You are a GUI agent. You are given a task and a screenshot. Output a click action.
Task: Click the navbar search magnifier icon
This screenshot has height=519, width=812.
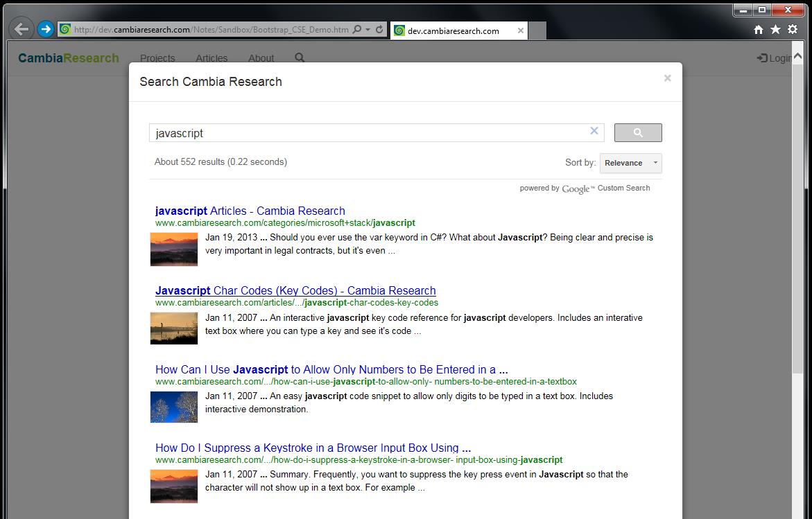click(300, 58)
